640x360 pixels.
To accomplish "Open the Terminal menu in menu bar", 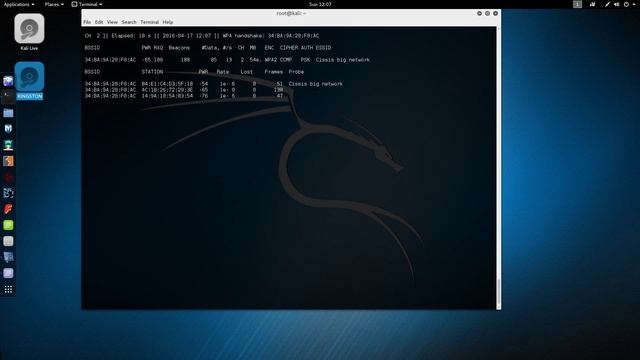I will pyautogui.click(x=149, y=22).
